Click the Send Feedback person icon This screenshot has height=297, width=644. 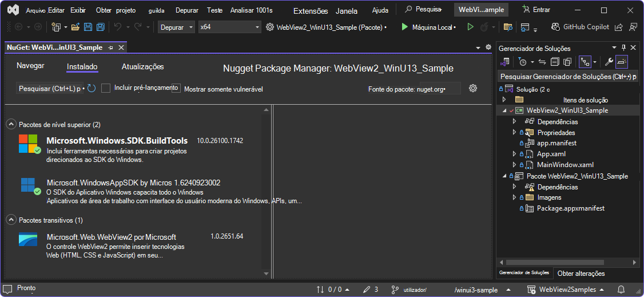[633, 27]
